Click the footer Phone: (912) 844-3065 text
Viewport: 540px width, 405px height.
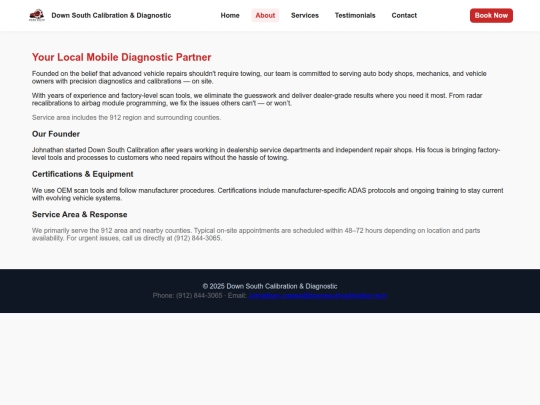pyautogui.click(x=187, y=295)
